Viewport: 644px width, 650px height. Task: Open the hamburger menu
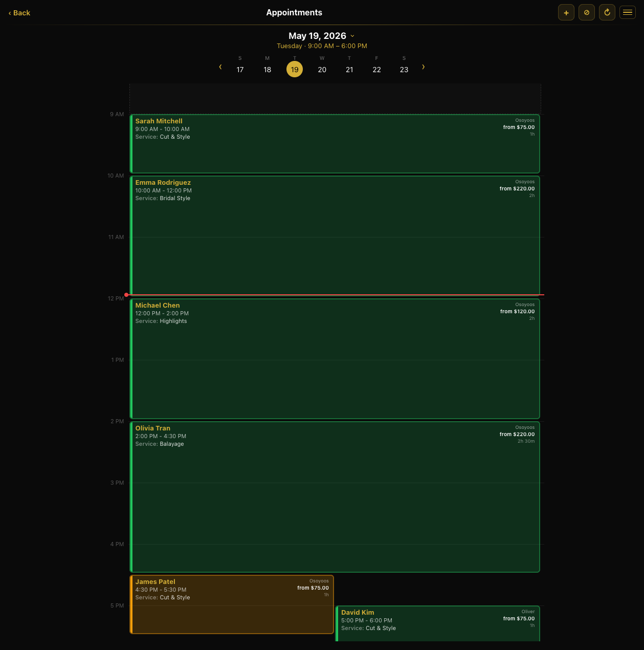tap(628, 12)
